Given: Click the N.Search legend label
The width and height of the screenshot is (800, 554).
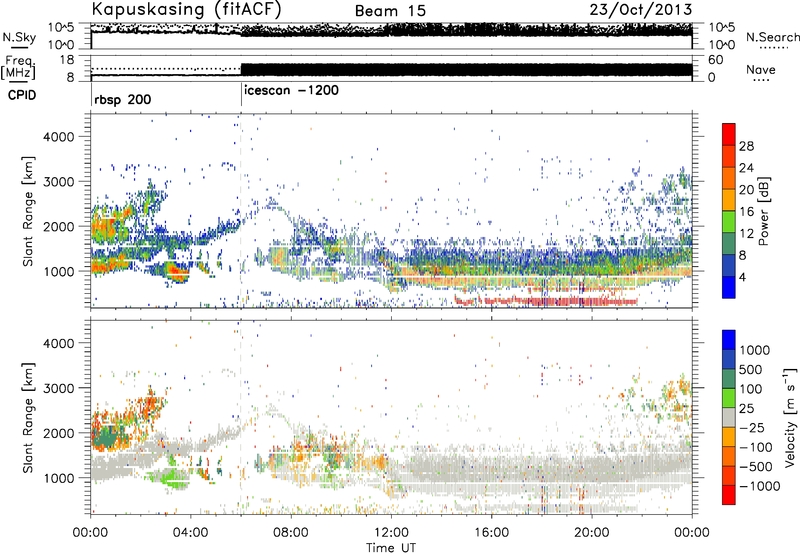Looking at the screenshot, I should coord(772,37).
